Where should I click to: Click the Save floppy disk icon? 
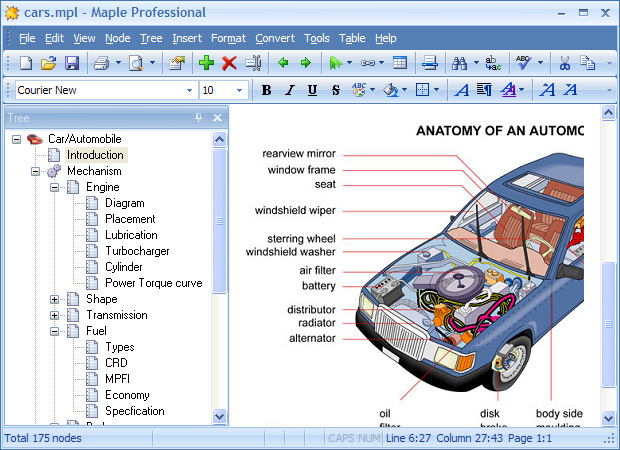(x=72, y=63)
